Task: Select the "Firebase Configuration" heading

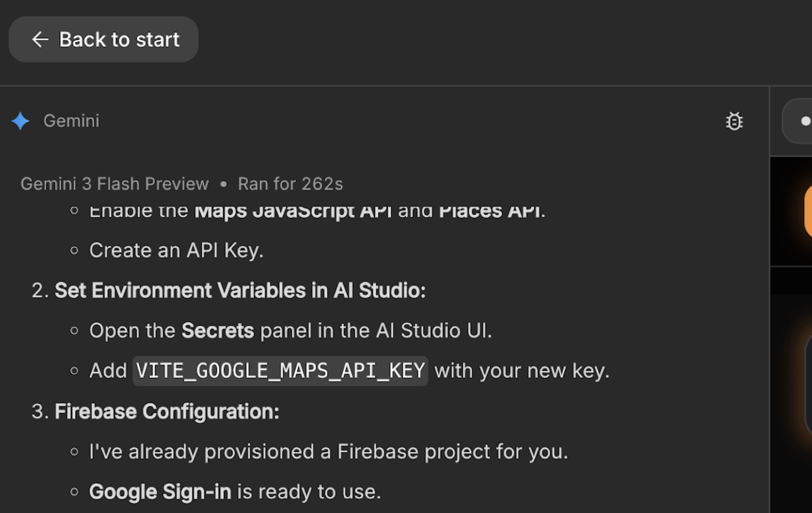Action: pos(167,412)
